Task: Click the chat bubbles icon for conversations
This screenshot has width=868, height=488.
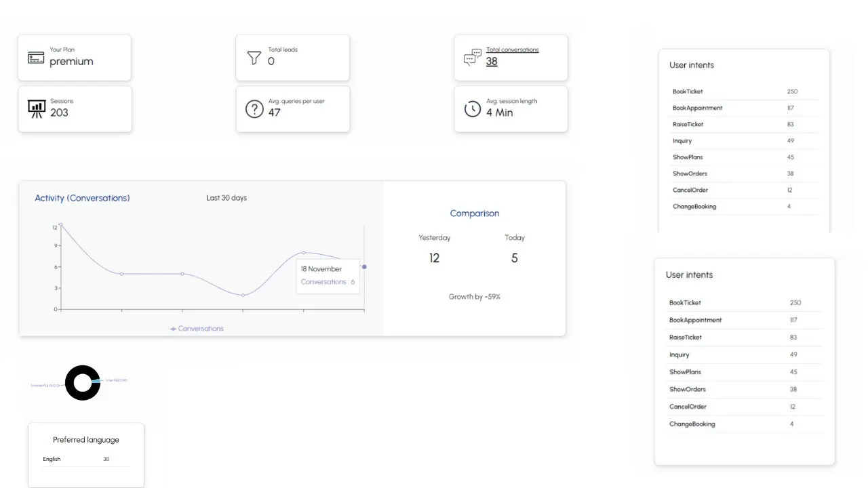Action: (473, 57)
